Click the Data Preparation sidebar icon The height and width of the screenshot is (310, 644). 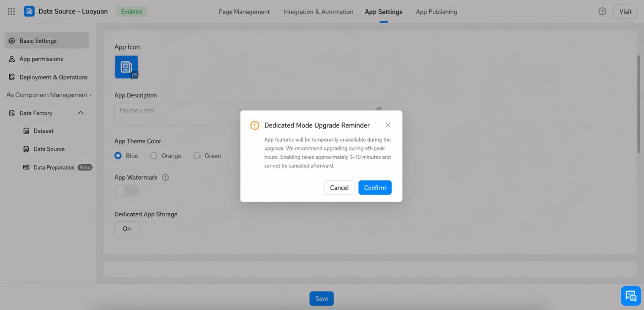coord(26,167)
